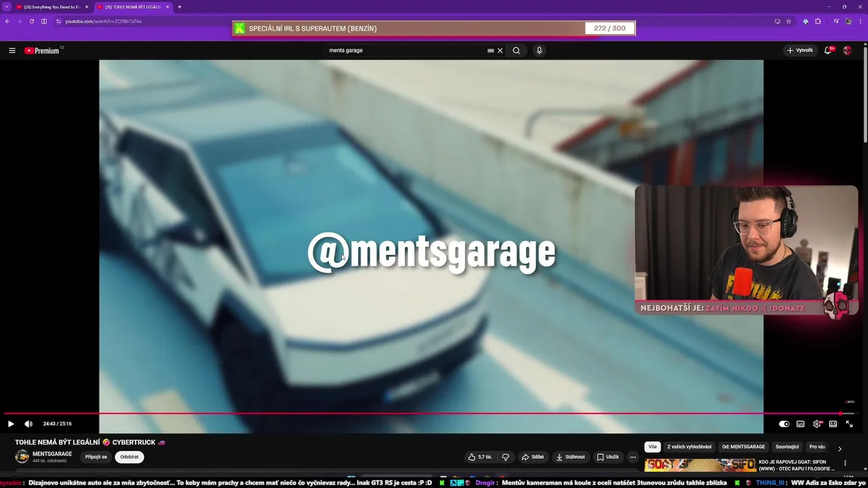Open a new browser tab
Viewport: 868px width, 488px height.
[180, 7]
